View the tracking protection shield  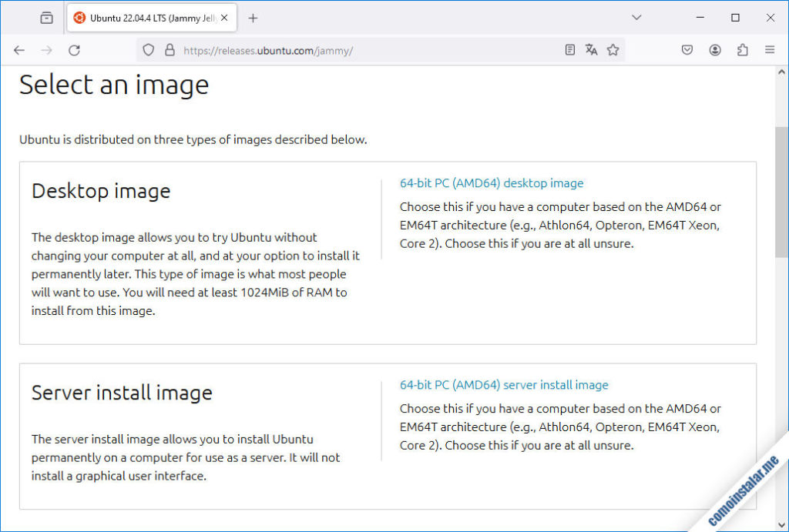tap(147, 49)
